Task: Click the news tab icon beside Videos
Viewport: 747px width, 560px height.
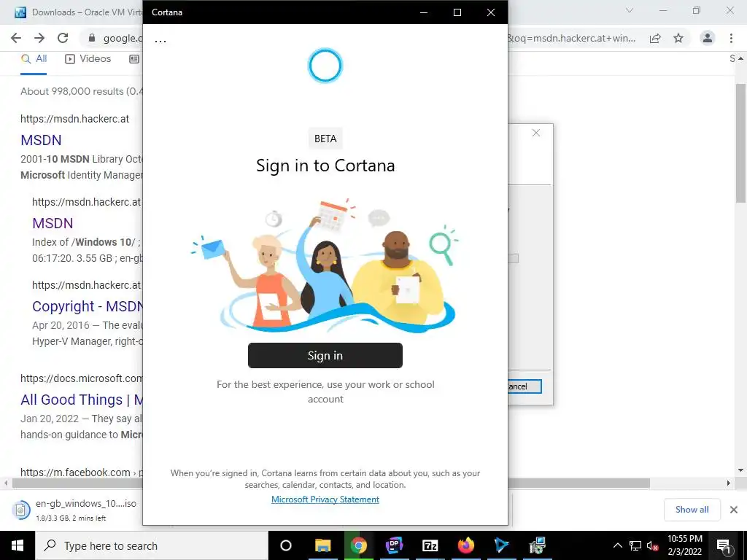Action: [134, 59]
